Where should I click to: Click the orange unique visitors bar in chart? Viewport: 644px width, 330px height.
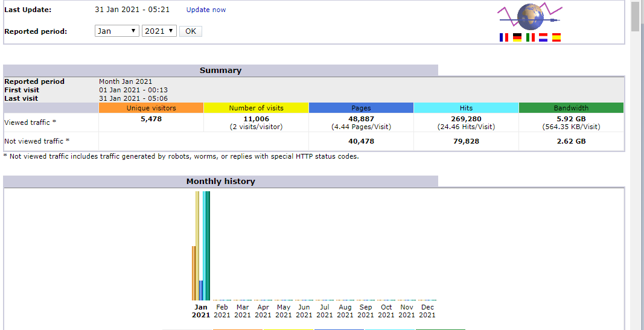(194, 273)
